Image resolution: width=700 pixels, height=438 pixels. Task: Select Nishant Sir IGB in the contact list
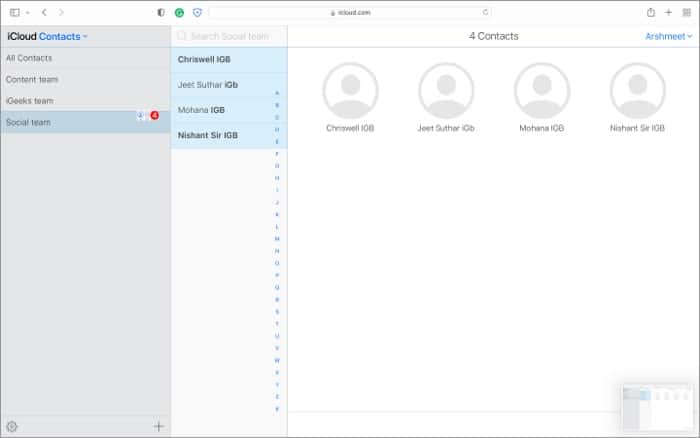pyautogui.click(x=229, y=135)
